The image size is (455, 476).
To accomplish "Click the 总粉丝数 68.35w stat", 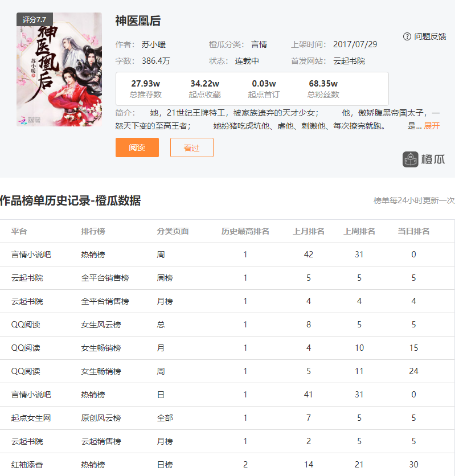I will pos(323,89).
